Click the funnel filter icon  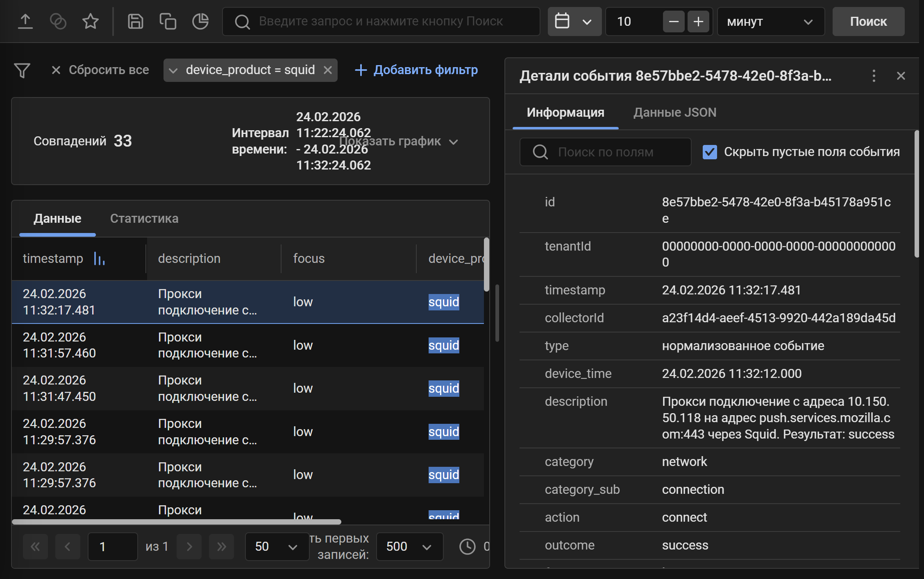pos(22,70)
